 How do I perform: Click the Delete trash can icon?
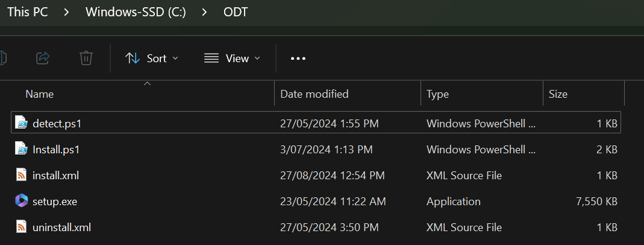86,58
